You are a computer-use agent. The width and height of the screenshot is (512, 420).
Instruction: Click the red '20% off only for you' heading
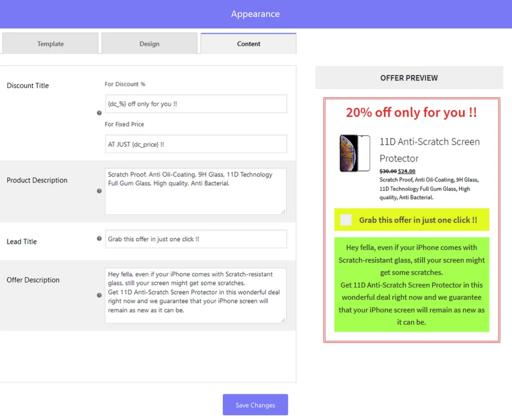pyautogui.click(x=411, y=112)
